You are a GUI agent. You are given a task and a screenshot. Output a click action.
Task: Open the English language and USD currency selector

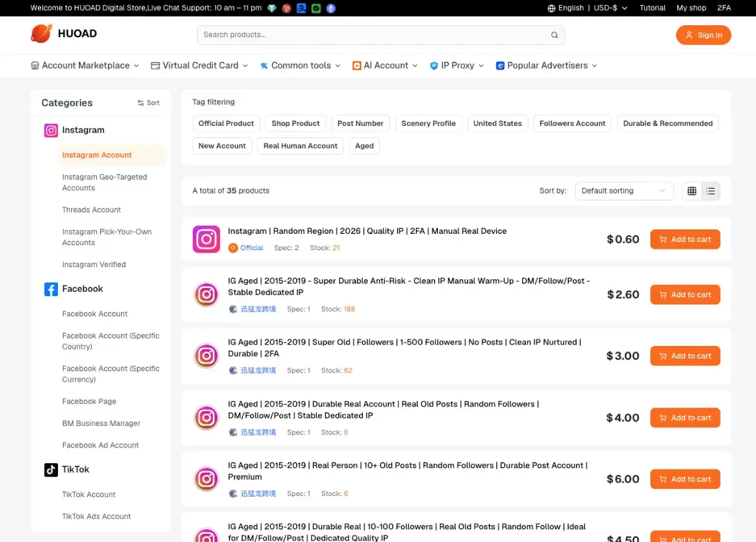click(588, 8)
